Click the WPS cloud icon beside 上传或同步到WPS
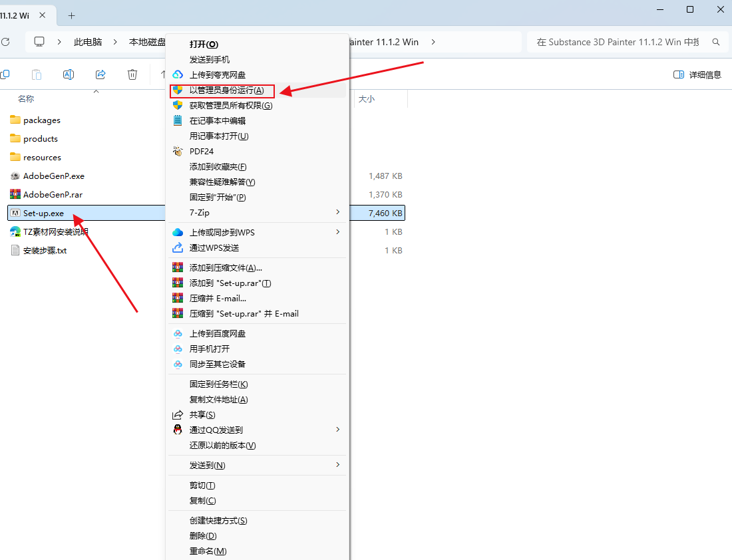This screenshot has width=732, height=560. [178, 232]
